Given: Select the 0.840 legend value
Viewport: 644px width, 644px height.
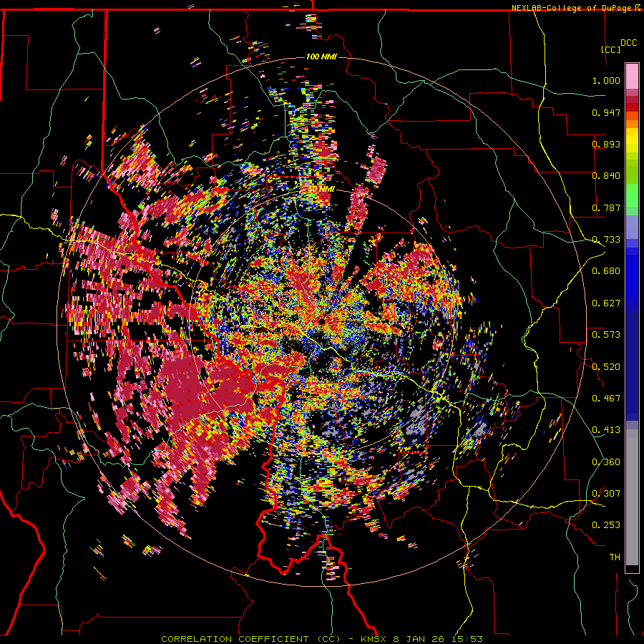Looking at the screenshot, I should tap(606, 176).
